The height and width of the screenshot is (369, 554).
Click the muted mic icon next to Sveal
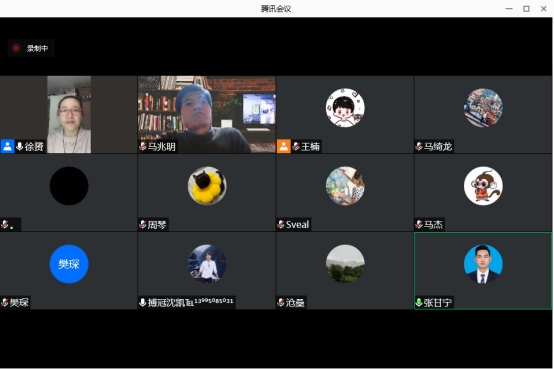click(x=281, y=224)
